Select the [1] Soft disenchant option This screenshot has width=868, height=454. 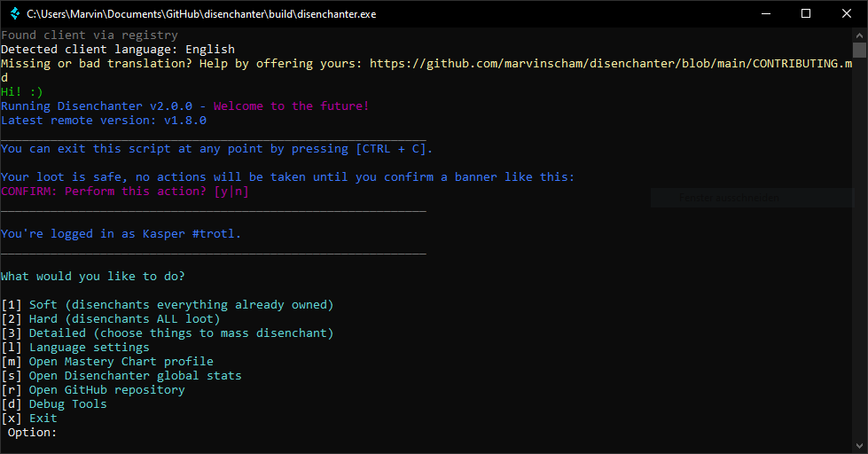pyautogui.click(x=167, y=305)
